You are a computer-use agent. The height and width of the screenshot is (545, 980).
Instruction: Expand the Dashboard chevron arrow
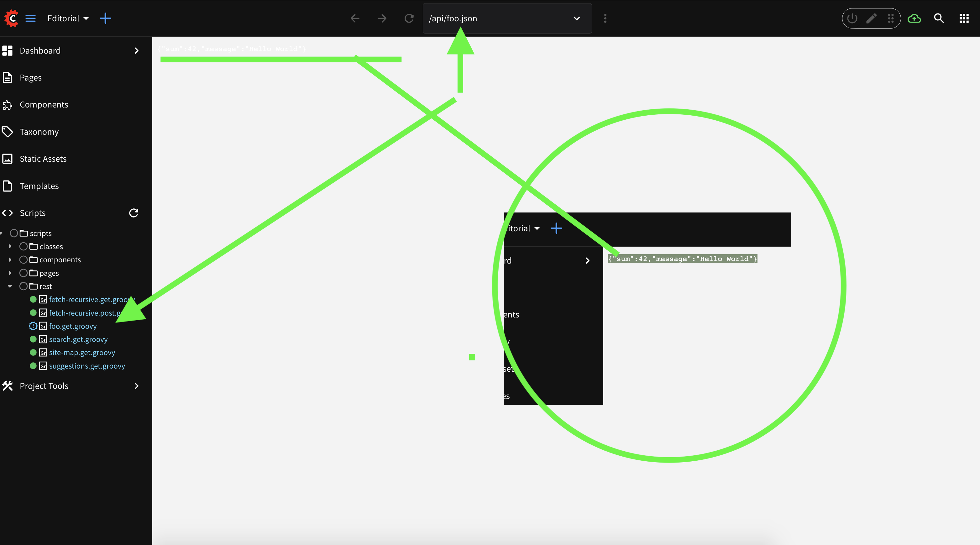point(137,50)
